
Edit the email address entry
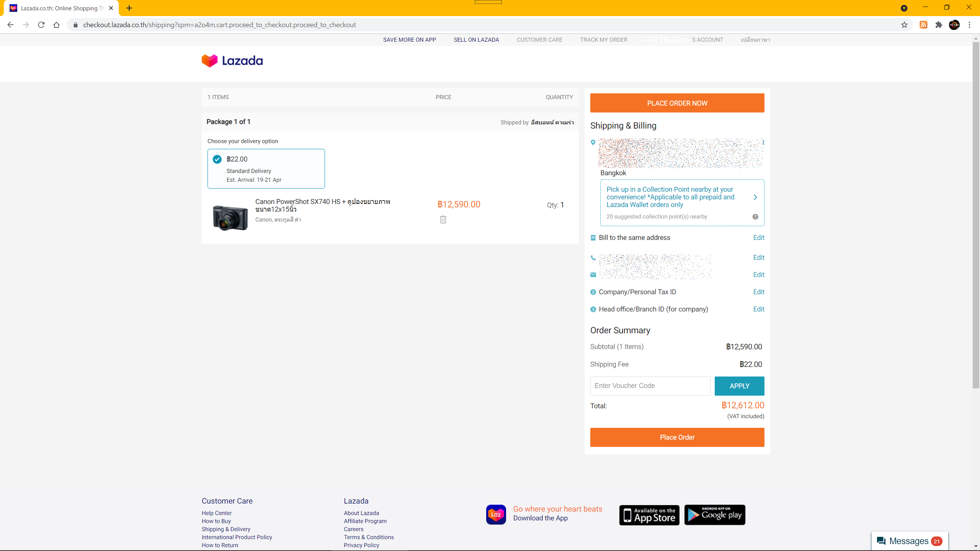[758, 275]
